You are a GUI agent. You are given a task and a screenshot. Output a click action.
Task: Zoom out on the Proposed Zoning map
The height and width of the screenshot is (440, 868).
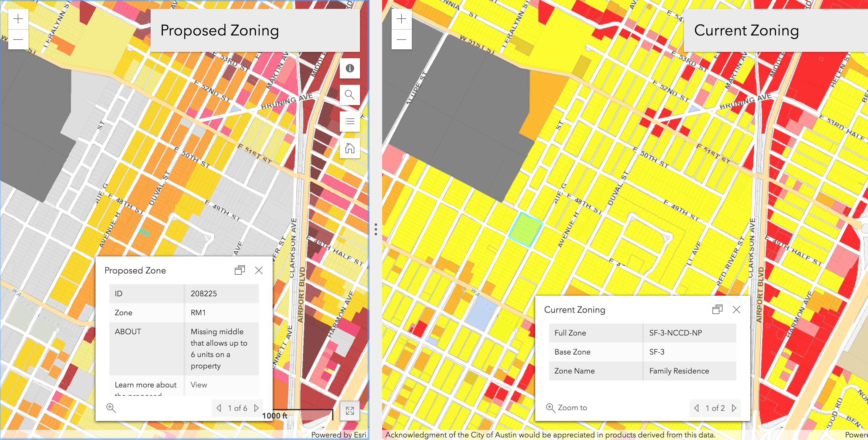point(18,40)
